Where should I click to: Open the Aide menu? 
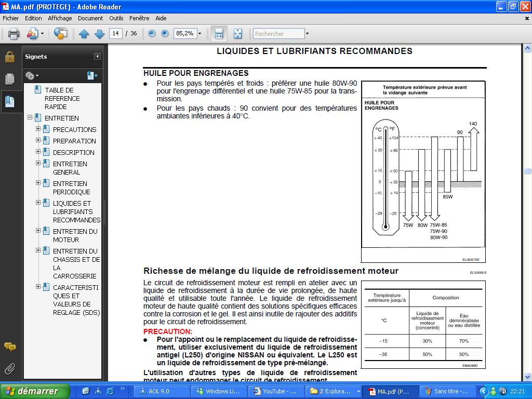[161, 18]
